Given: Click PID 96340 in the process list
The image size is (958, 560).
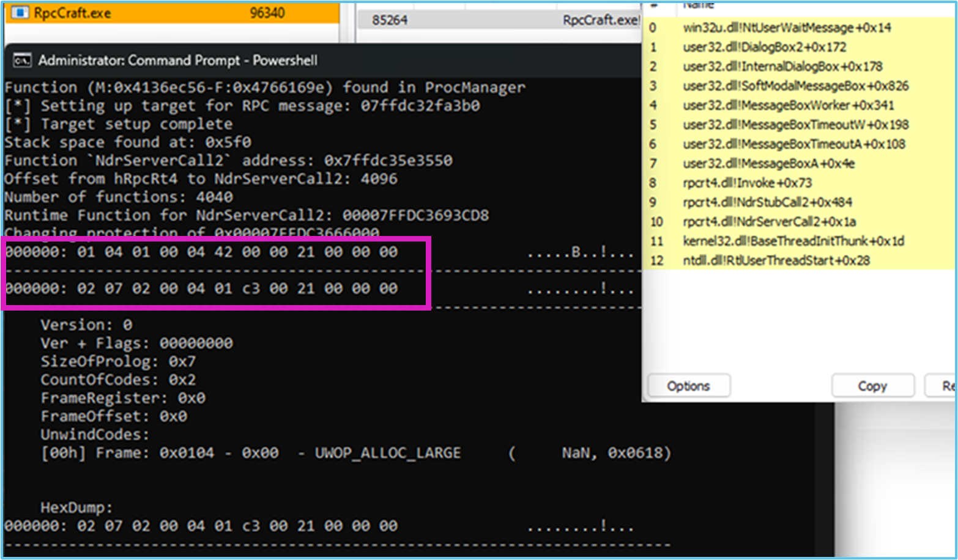Looking at the screenshot, I should 267,13.
